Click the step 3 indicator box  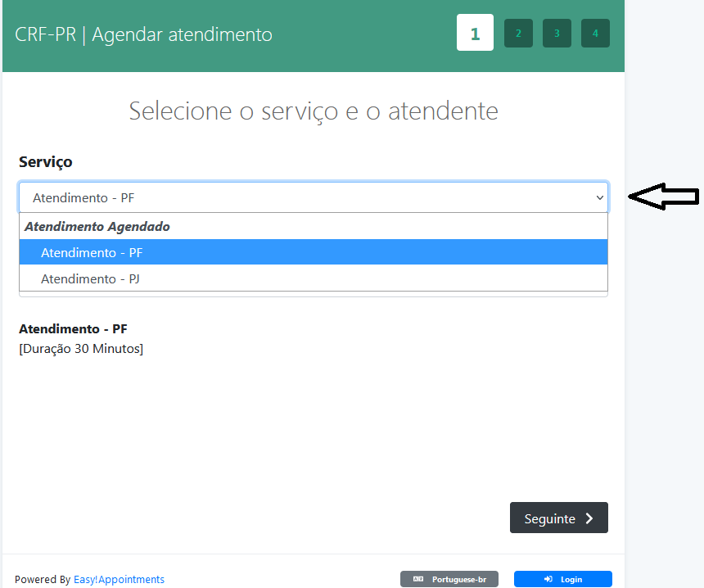pyautogui.click(x=557, y=34)
